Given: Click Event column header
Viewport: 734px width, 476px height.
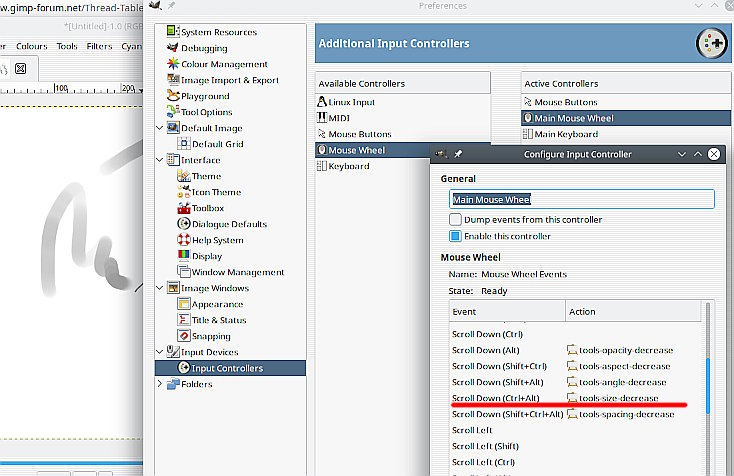Looking at the screenshot, I should [x=507, y=311].
